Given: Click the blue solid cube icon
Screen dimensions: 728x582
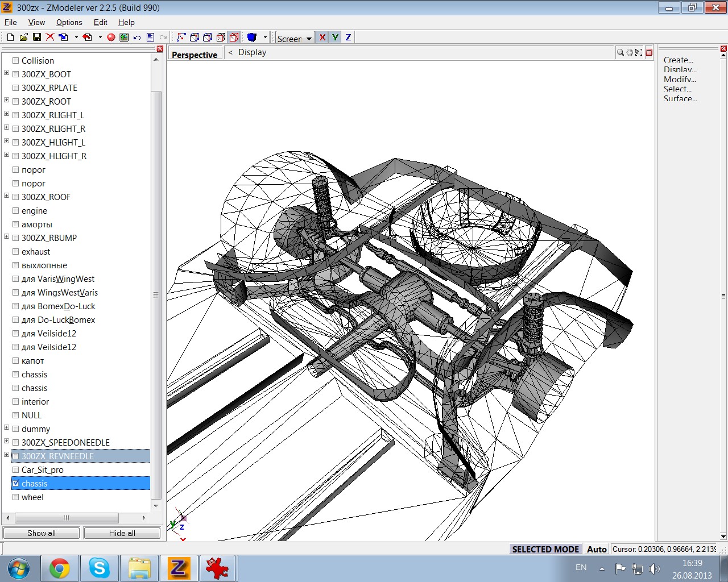Looking at the screenshot, I should pyautogui.click(x=252, y=38).
